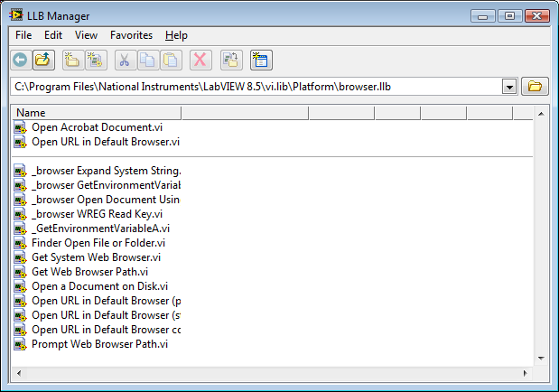Open the Favorites menu
This screenshot has width=559, height=392.
131,35
